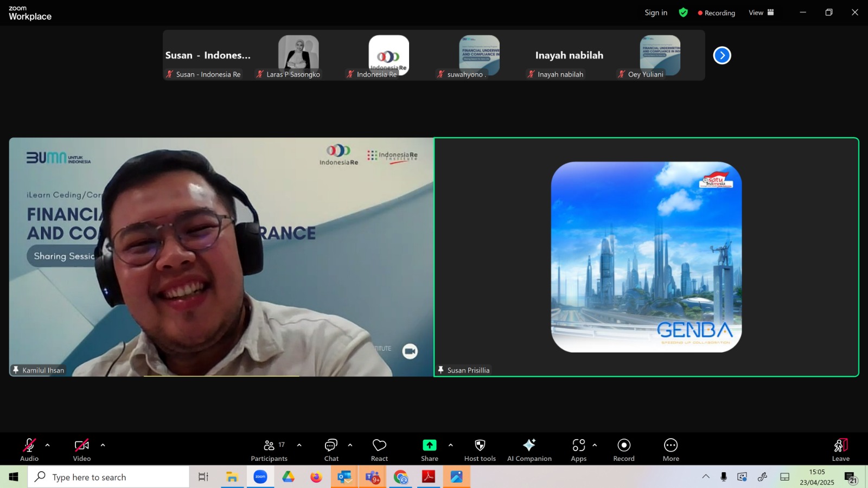Expand audio settings arrow beside Audio
The height and width of the screenshot is (488, 868).
(x=47, y=445)
